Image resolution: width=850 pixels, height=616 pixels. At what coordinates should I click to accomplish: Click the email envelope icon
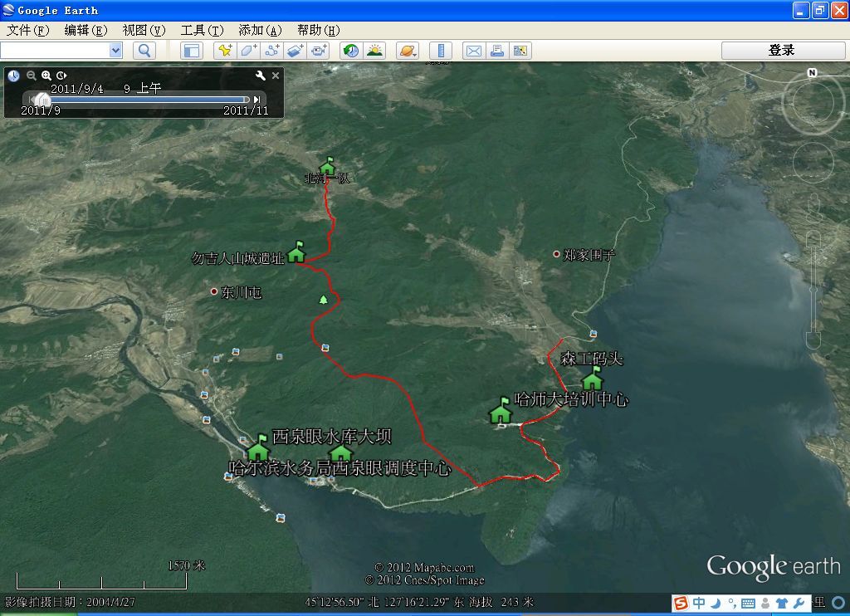[473, 51]
